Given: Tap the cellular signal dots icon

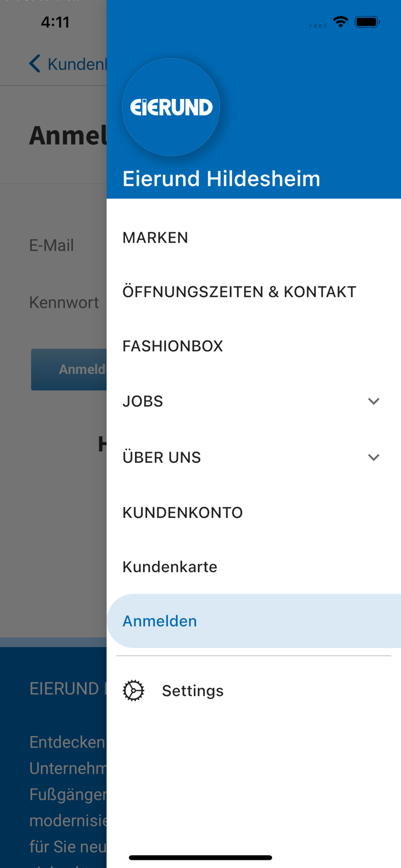Looking at the screenshot, I should (x=318, y=24).
